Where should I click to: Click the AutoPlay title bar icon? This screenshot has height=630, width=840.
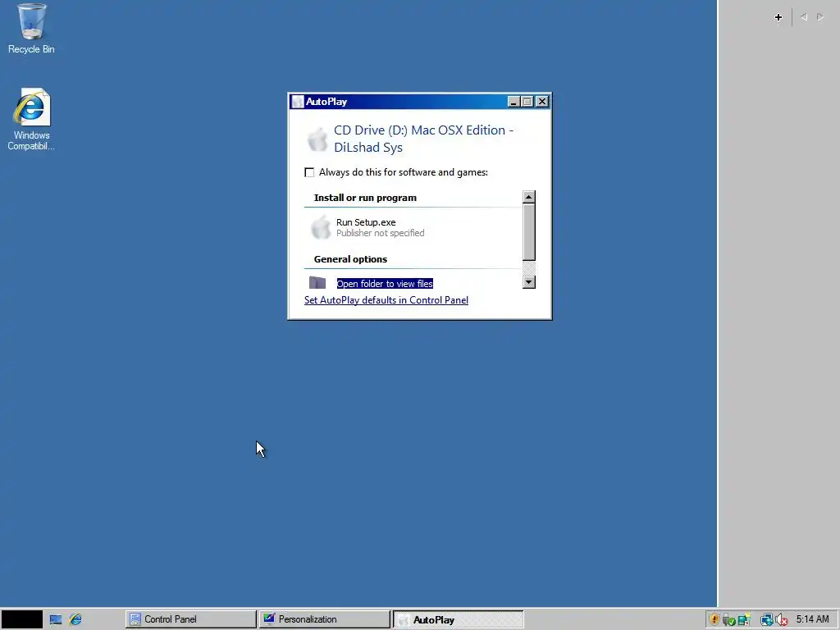coord(298,102)
